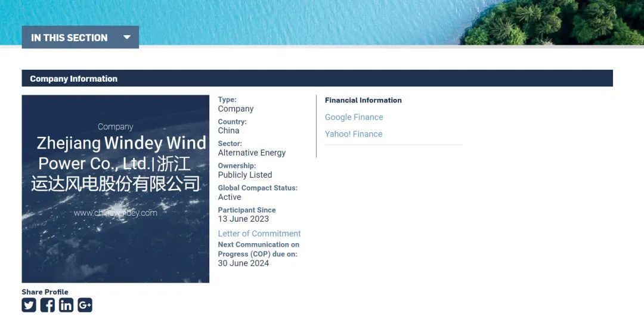
Task: Open the Yahoo! Finance link
Action: [x=353, y=134]
